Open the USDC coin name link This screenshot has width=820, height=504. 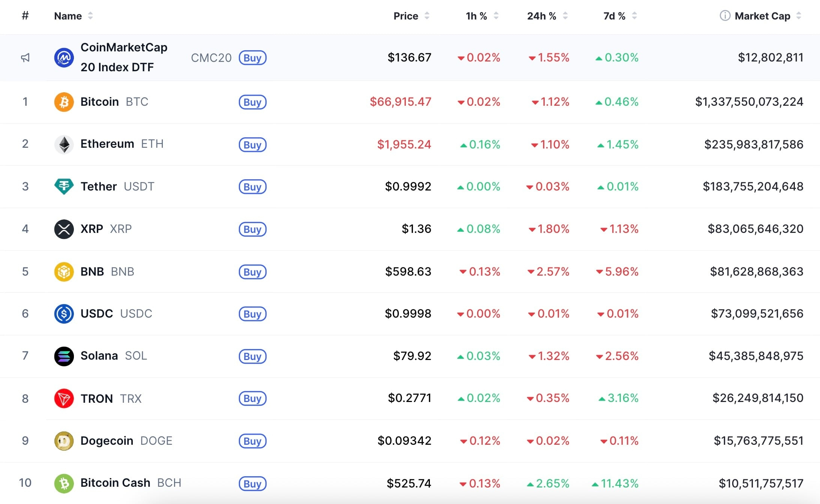(x=97, y=313)
